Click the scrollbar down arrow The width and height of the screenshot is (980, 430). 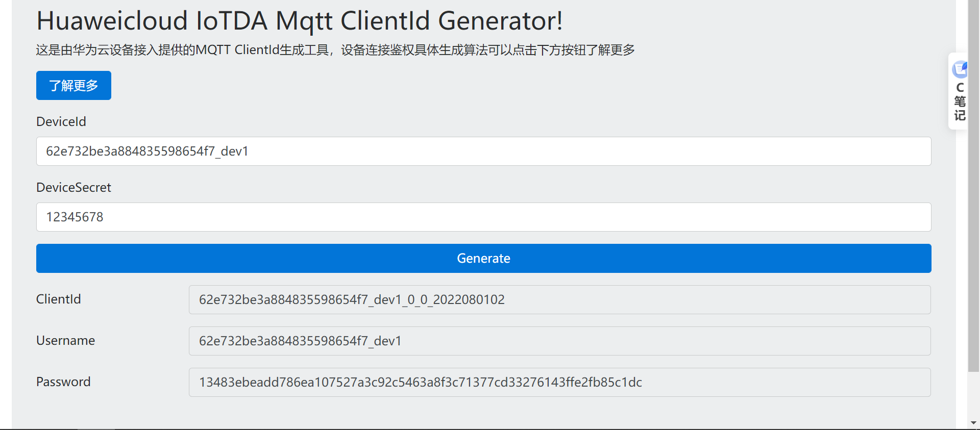point(973,423)
